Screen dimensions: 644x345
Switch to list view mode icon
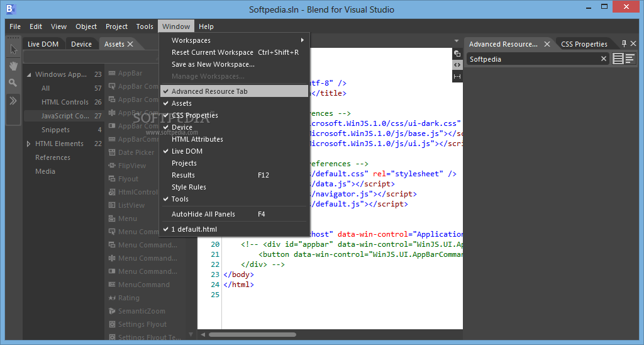[x=618, y=59]
